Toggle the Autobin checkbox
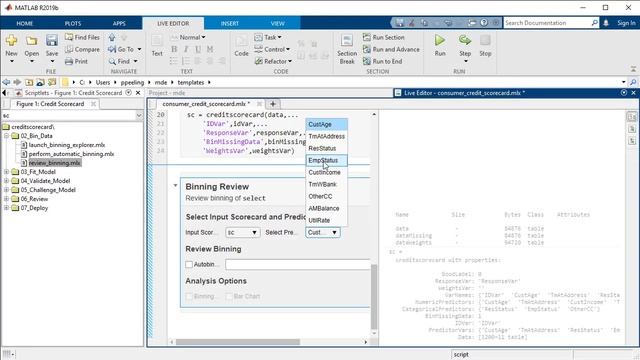640x360 pixels. (x=189, y=264)
